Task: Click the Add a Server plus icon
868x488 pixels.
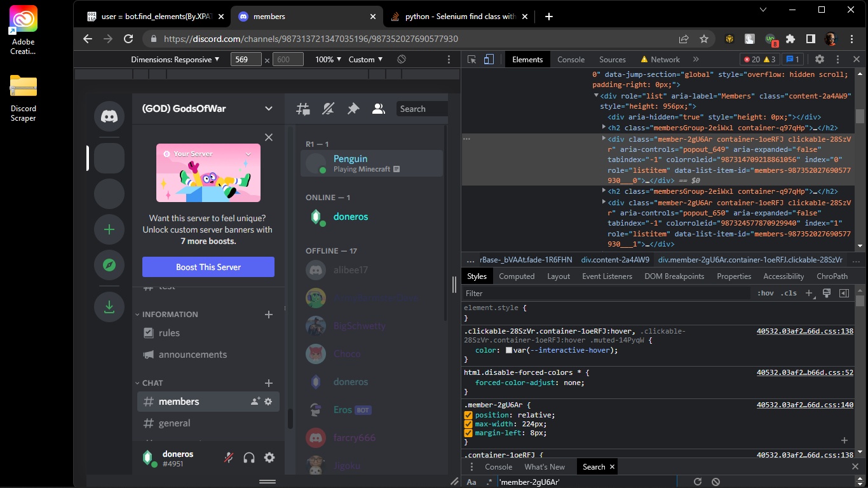Action: (109, 229)
